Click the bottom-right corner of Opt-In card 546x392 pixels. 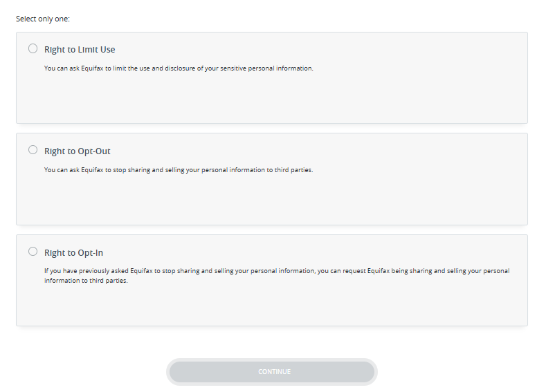(522, 321)
